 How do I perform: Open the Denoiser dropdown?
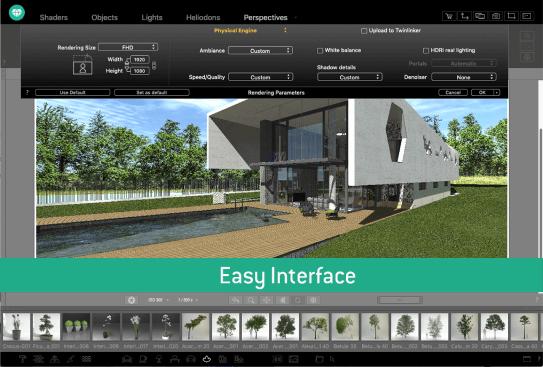(464, 77)
